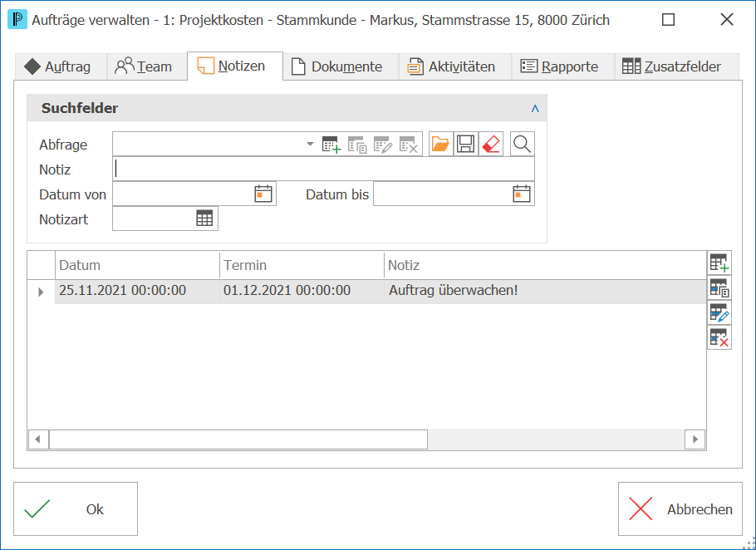Edit the selected note with pencil icon
The height and width of the screenshot is (550, 756).
719,313
